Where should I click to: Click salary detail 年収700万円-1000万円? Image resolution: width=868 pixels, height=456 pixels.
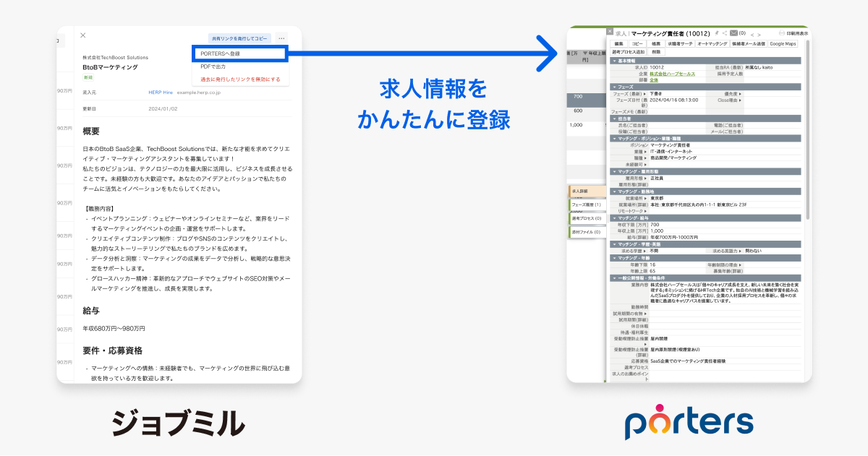pos(674,237)
